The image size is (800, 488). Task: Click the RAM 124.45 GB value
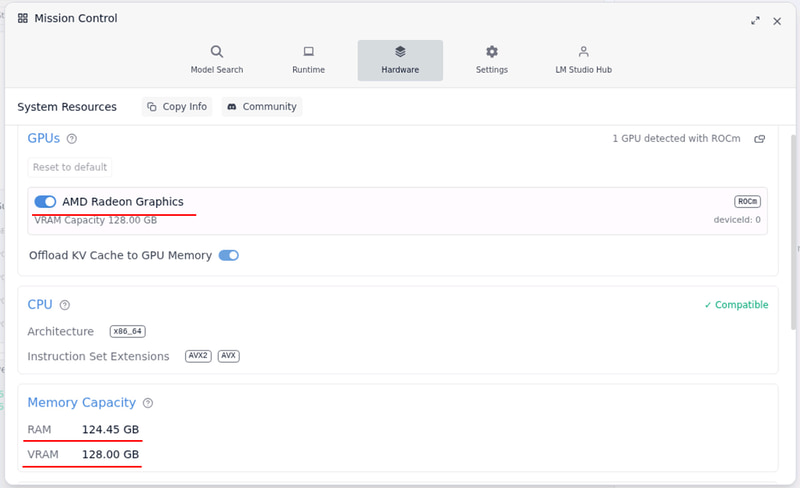pyautogui.click(x=110, y=430)
